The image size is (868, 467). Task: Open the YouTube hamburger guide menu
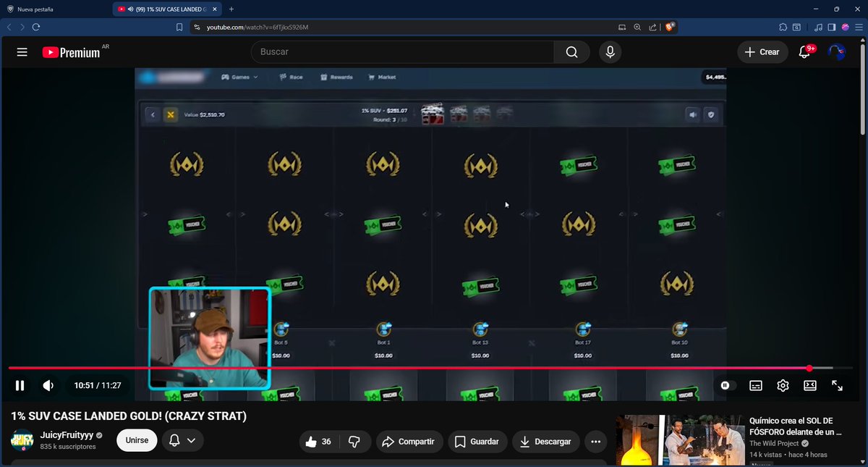(22, 52)
